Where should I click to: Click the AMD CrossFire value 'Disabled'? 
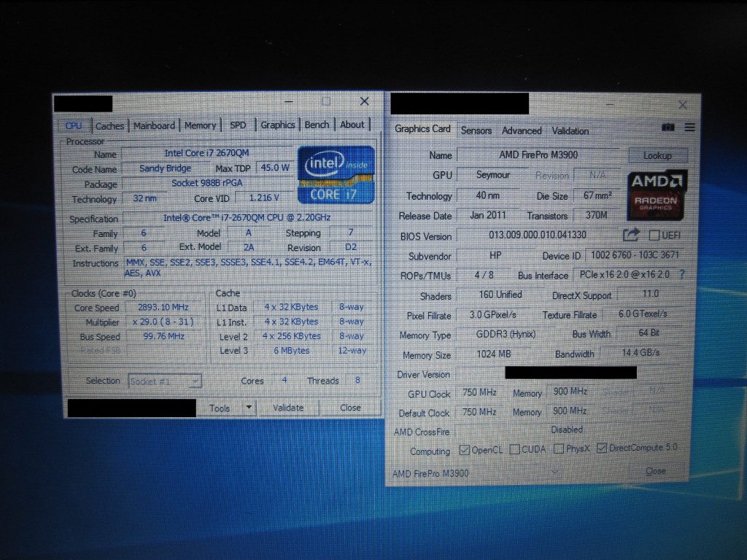567,429
